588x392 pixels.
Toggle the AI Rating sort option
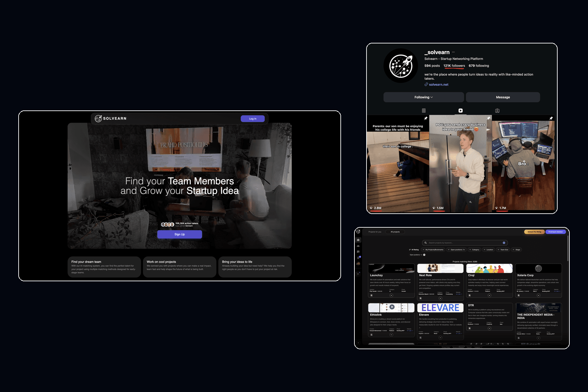click(414, 250)
